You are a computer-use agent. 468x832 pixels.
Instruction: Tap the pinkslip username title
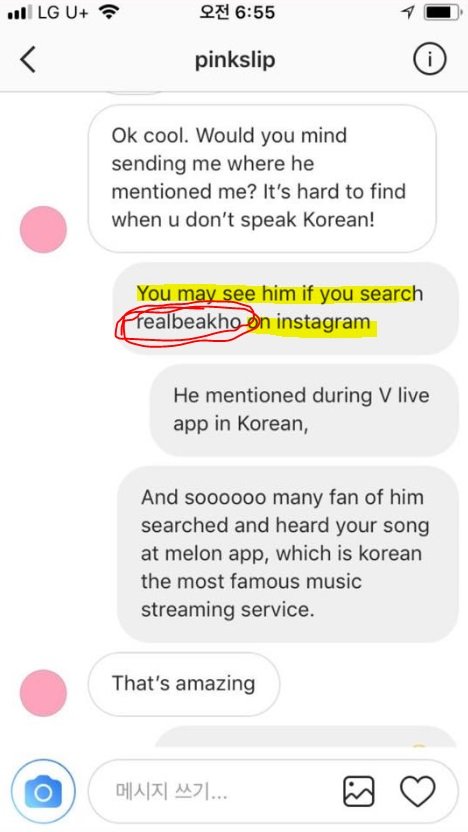[x=235, y=60]
